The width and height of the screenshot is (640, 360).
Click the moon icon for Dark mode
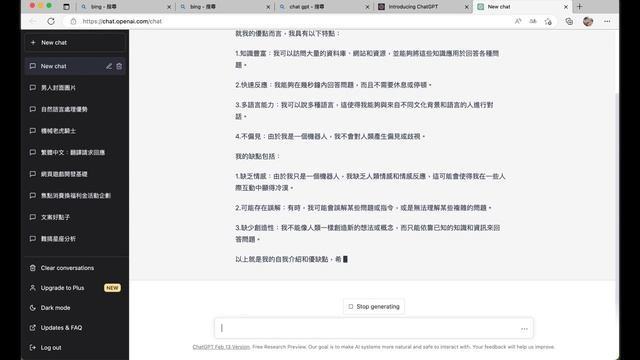[33, 308]
